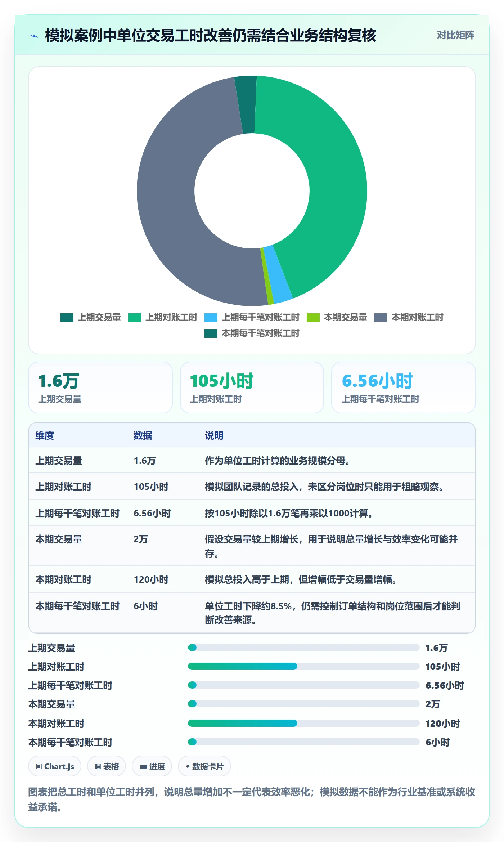Toggle 上期交易量 legend swatch
This screenshot has width=504, height=842.
[x=67, y=317]
